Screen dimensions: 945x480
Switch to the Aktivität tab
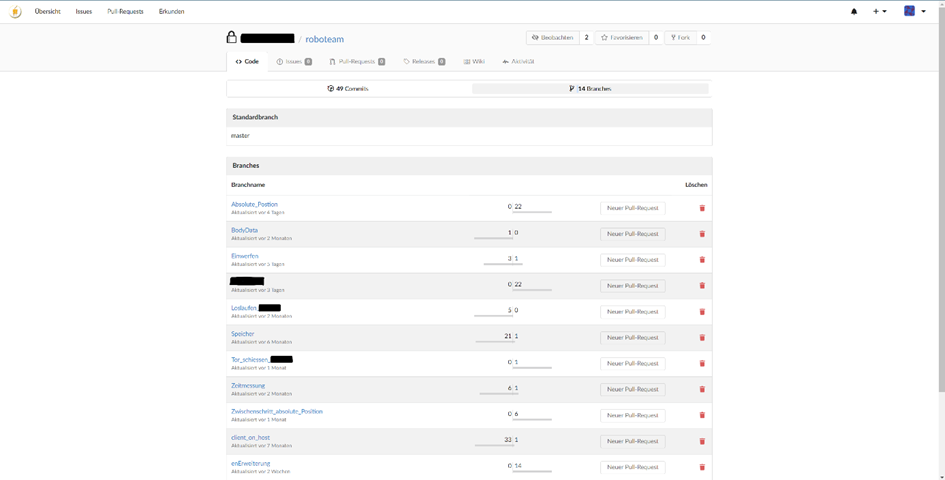(x=518, y=62)
